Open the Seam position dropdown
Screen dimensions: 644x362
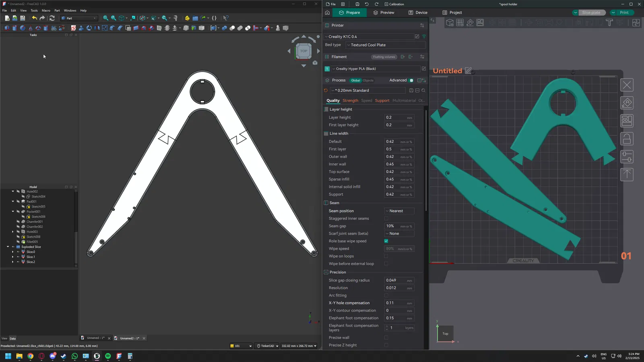tap(399, 211)
